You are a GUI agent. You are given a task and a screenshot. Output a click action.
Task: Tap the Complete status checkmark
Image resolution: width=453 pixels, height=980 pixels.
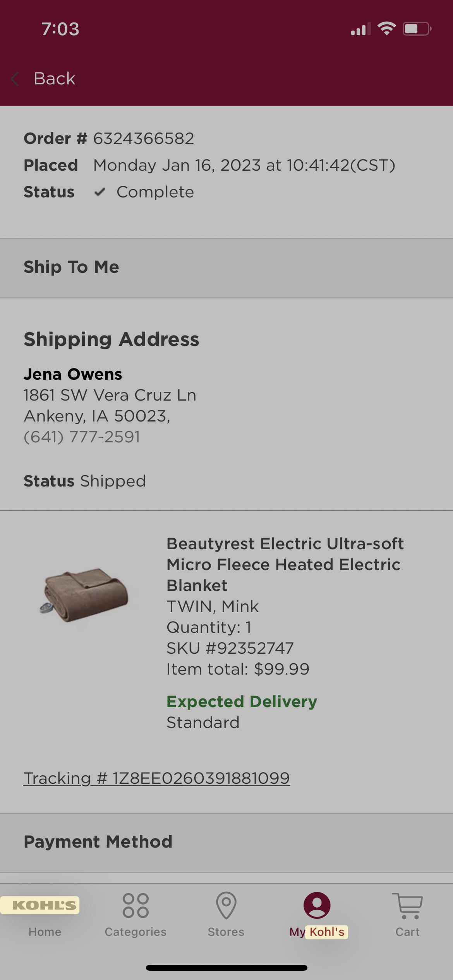tap(100, 192)
